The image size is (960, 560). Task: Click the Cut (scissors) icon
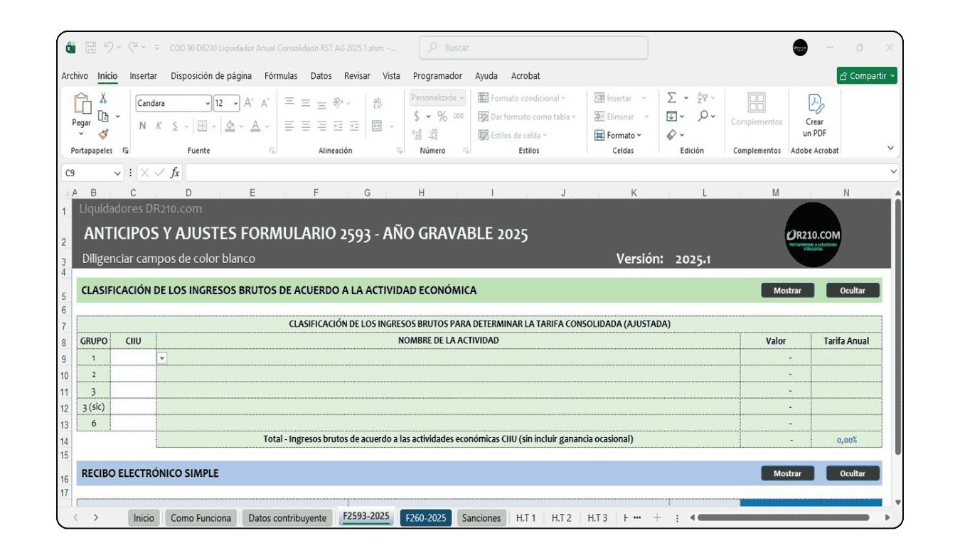pos(102,98)
